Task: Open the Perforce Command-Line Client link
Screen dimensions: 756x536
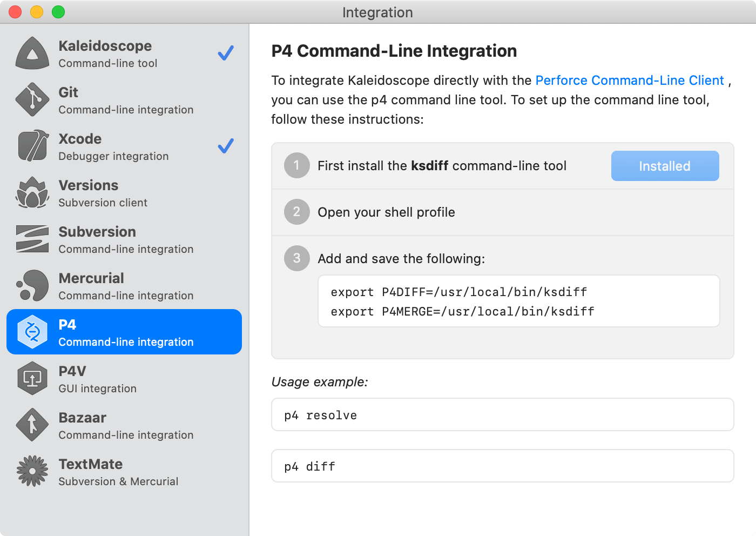Action: pyautogui.click(x=629, y=81)
